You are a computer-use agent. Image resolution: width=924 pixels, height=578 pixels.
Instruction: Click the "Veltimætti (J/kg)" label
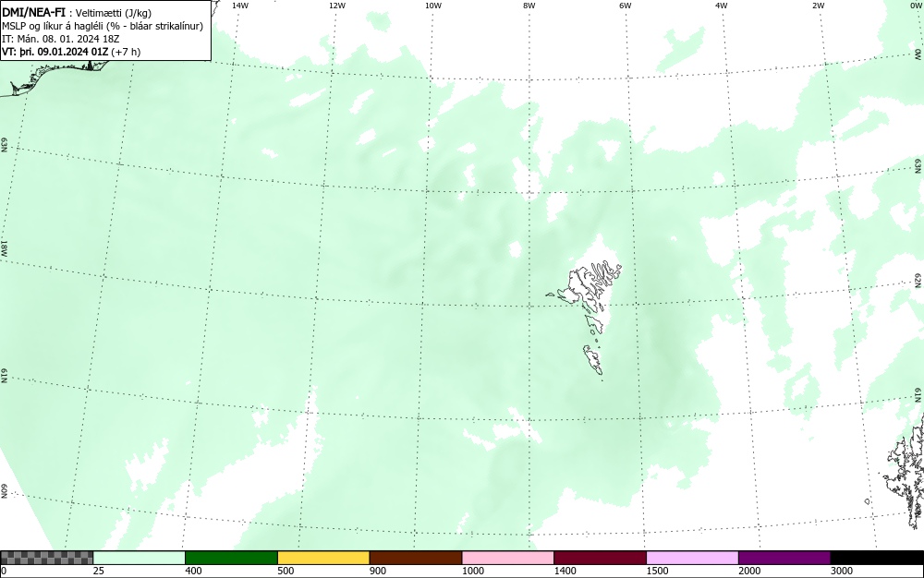[x=113, y=14]
